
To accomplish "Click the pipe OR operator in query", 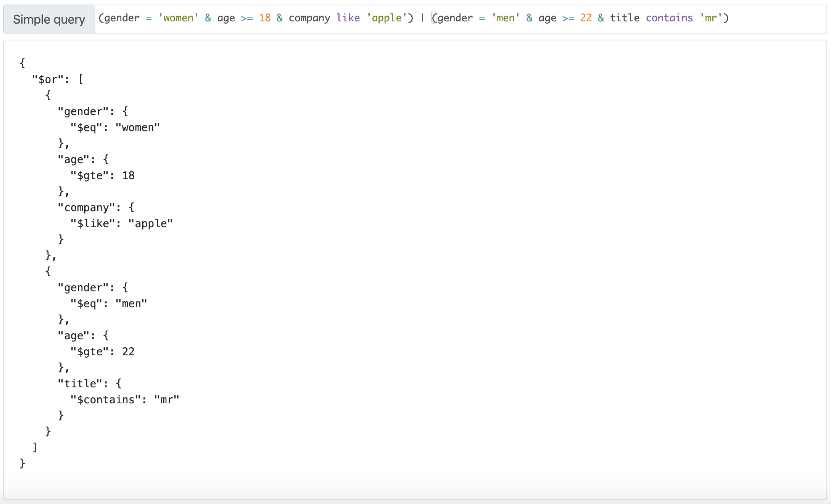I will tap(422, 18).
